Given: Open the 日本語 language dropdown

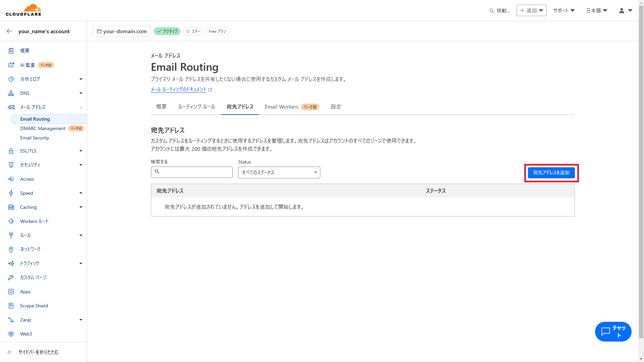Looking at the screenshot, I should coord(596,11).
